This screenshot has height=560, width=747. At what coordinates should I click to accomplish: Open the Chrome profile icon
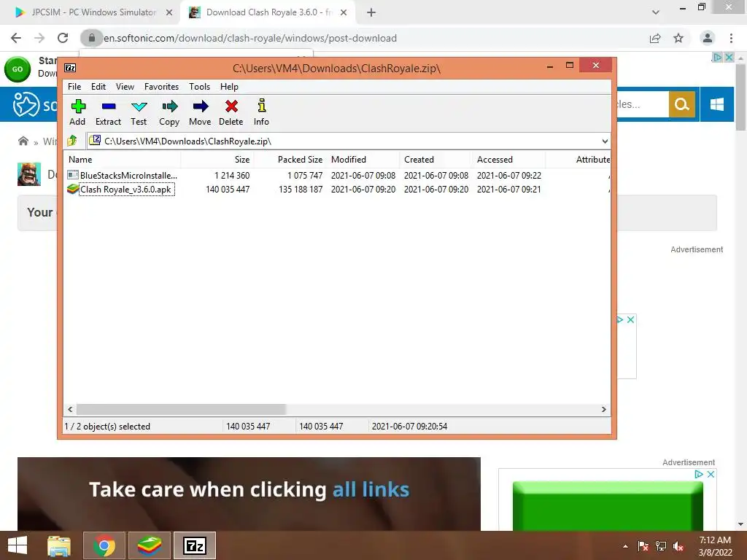point(708,38)
